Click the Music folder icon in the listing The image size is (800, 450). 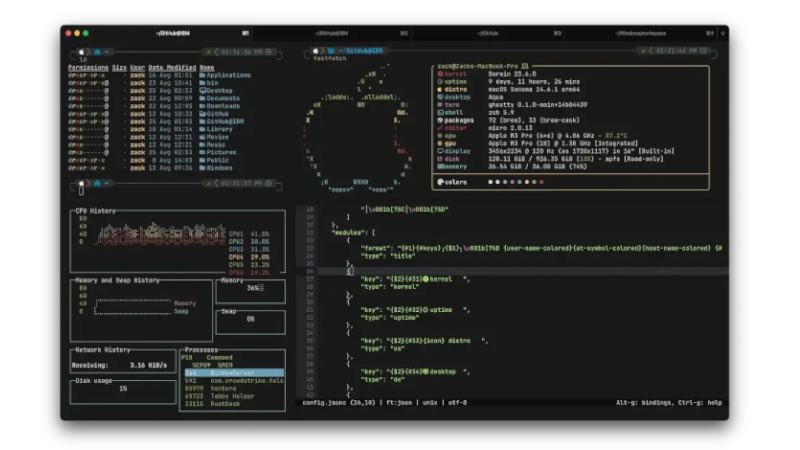[x=203, y=144]
